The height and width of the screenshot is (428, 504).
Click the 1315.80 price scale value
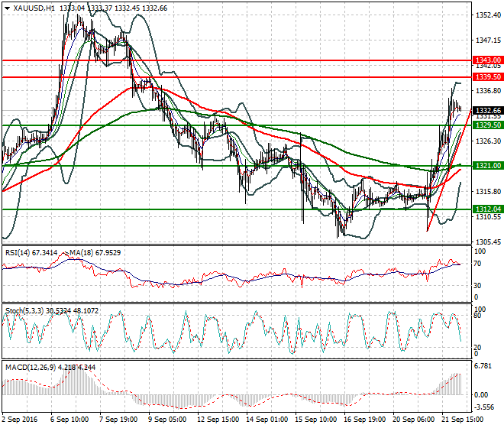[x=488, y=192]
